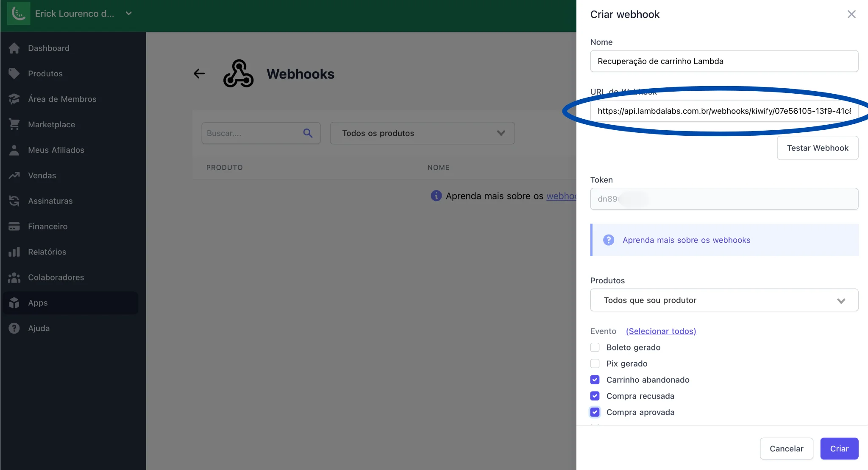Screen dimensions: 868x470
Task: Select Assinaturas in the sidebar
Action: click(50, 201)
